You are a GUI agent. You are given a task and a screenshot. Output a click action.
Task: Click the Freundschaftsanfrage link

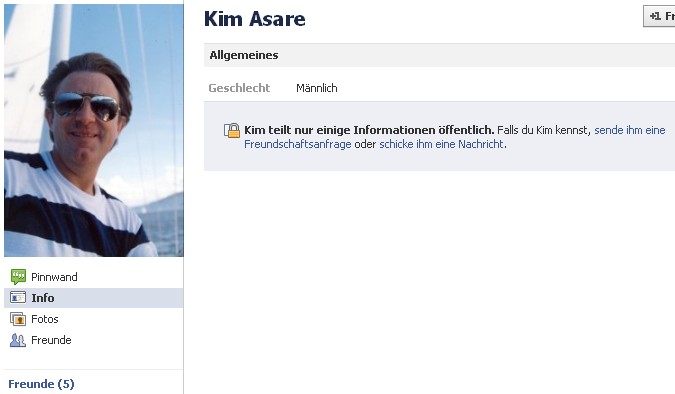click(x=297, y=144)
